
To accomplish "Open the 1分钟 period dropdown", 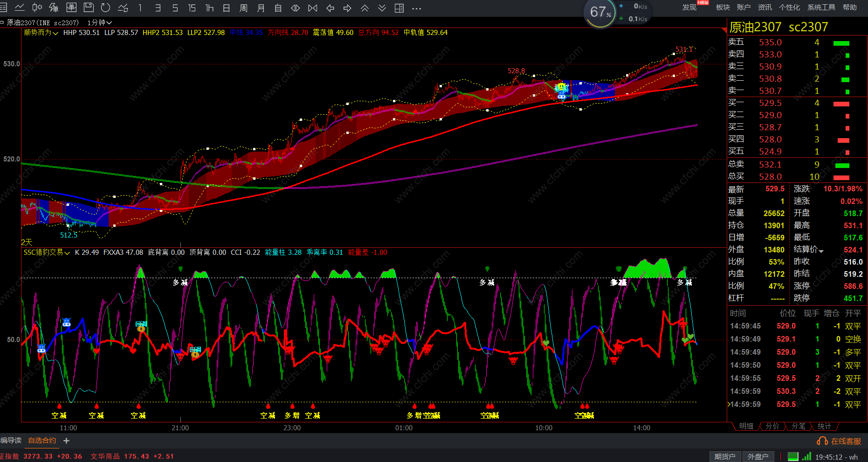I will (x=99, y=22).
